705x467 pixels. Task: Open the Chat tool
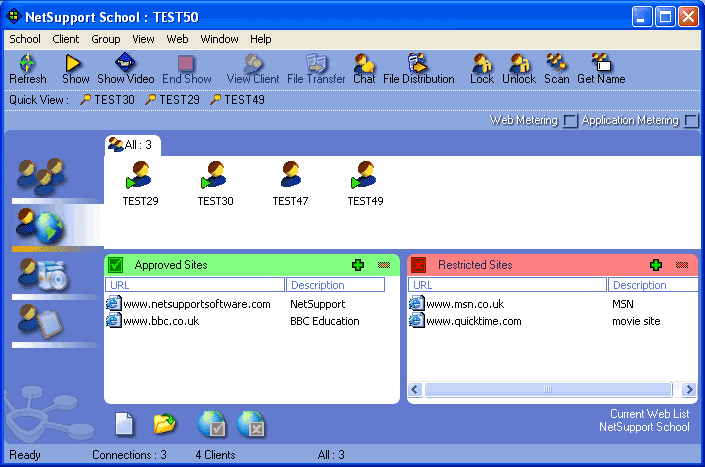pyautogui.click(x=364, y=68)
